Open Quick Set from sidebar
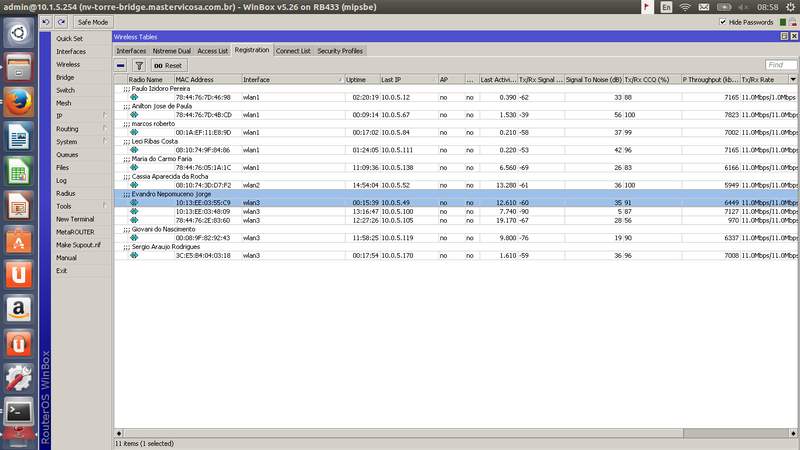This screenshot has height=450, width=800. point(69,38)
